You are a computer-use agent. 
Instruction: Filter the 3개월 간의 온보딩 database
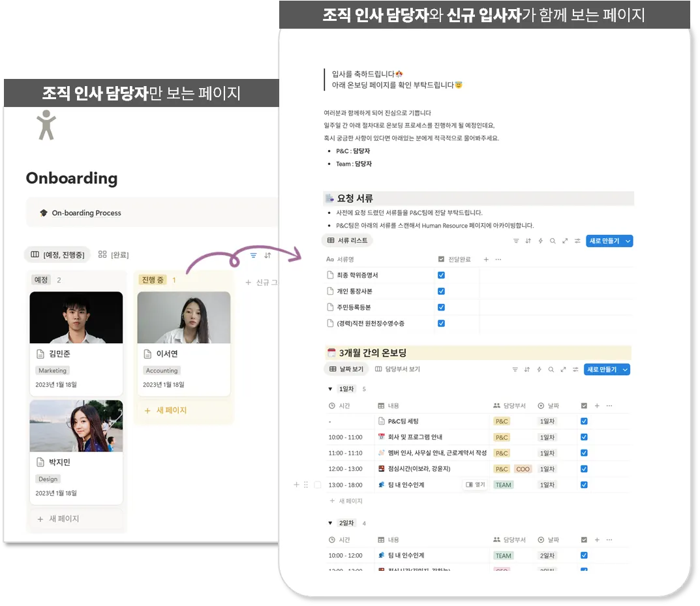(x=515, y=370)
